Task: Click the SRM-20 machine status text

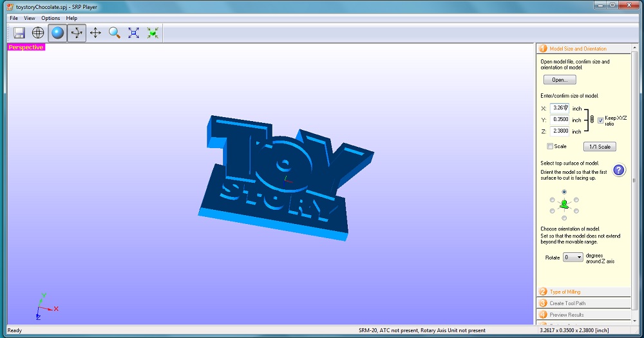Action: pyautogui.click(x=422, y=330)
